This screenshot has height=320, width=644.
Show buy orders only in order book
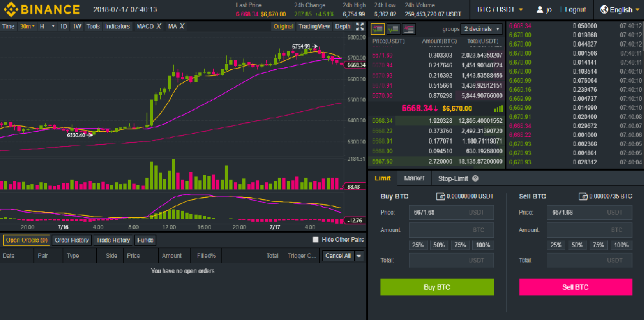tap(393, 29)
